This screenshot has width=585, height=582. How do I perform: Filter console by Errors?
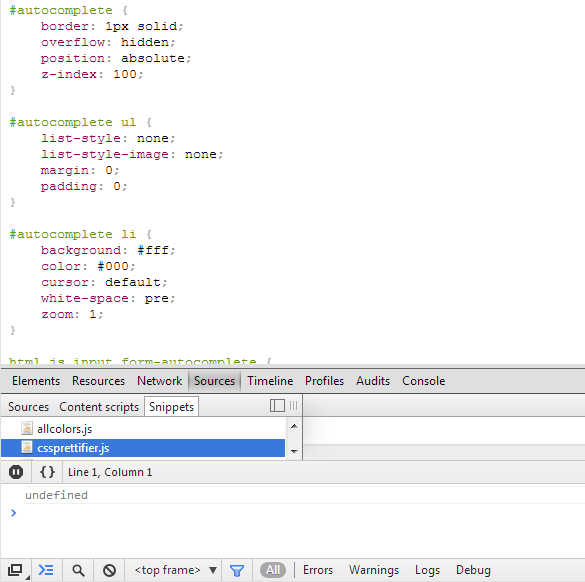coord(318,570)
